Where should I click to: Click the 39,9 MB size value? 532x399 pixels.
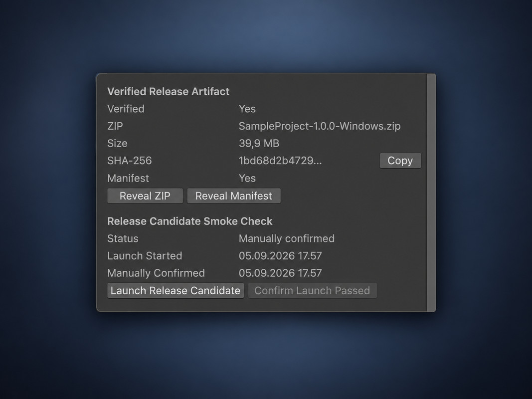(259, 144)
